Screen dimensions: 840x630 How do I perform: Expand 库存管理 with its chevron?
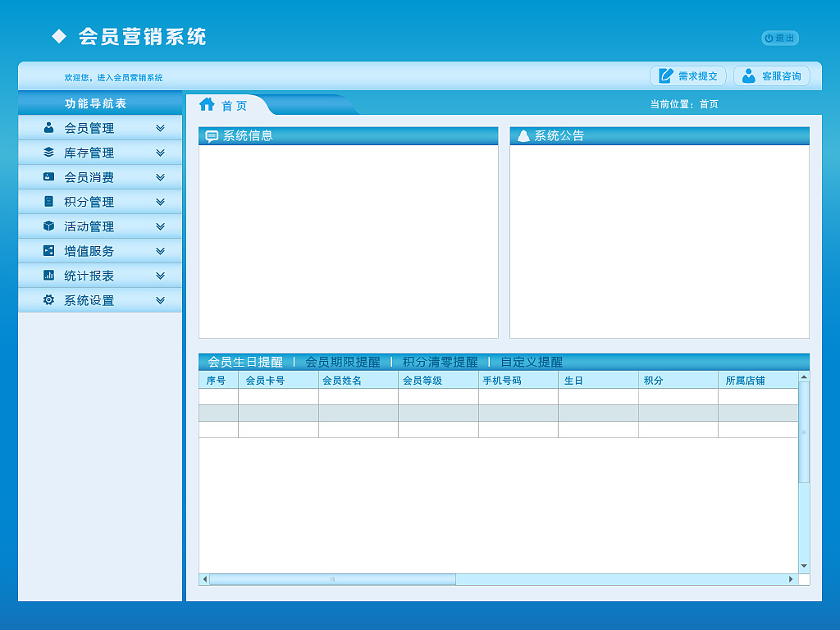[x=160, y=153]
